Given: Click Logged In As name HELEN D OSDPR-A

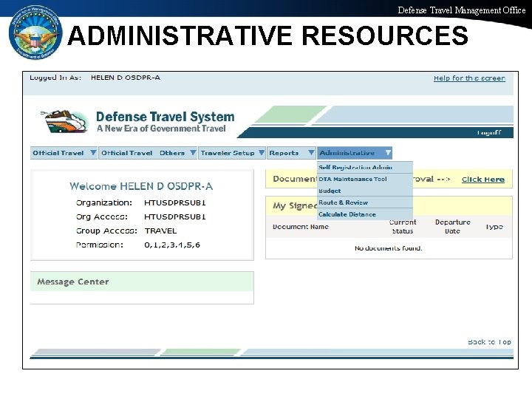Looking at the screenshot, I should tap(125, 78).
